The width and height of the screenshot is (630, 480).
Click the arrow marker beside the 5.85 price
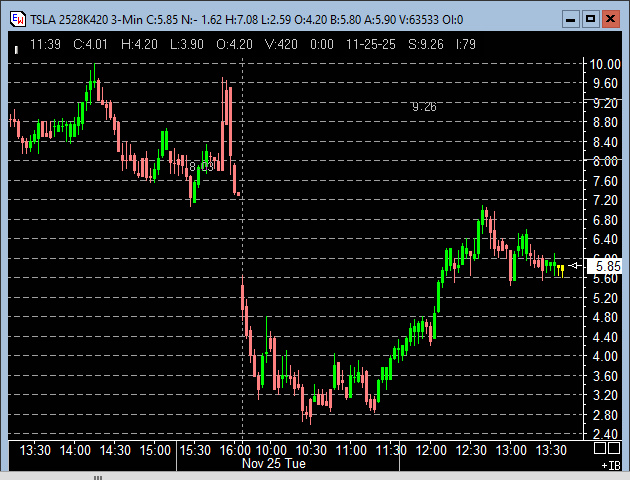tap(575, 265)
